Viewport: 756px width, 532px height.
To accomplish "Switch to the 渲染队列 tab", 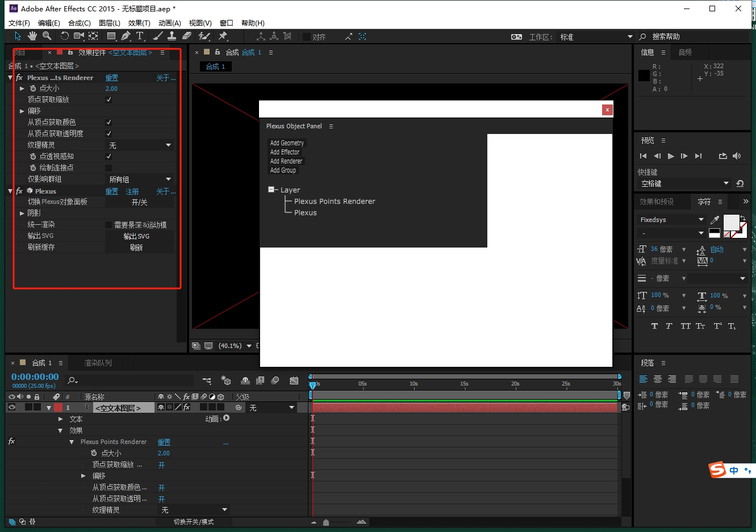I will click(98, 363).
